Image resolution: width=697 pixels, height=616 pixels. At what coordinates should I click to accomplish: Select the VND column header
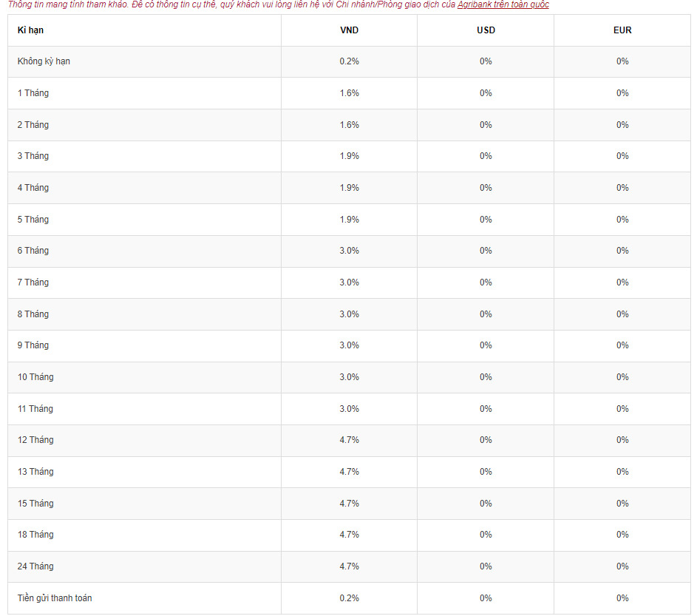coord(349,30)
